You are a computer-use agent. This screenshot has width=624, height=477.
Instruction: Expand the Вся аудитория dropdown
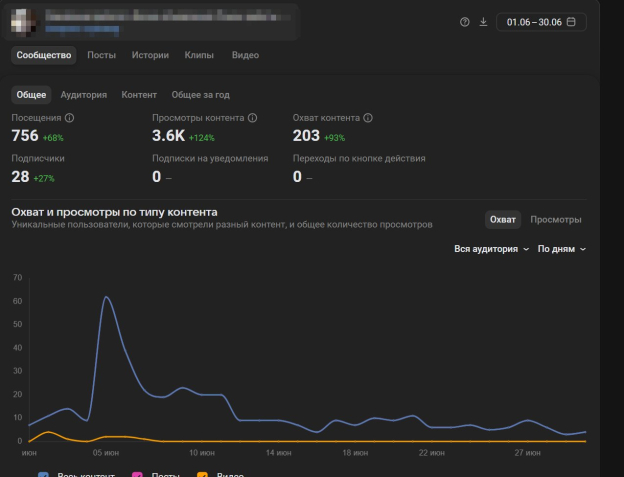(x=491, y=249)
